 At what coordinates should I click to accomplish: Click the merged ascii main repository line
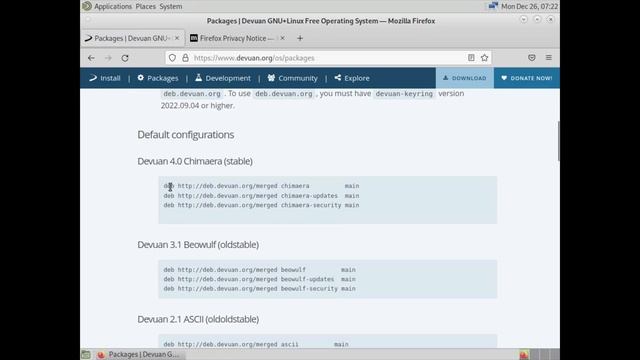click(x=256, y=344)
